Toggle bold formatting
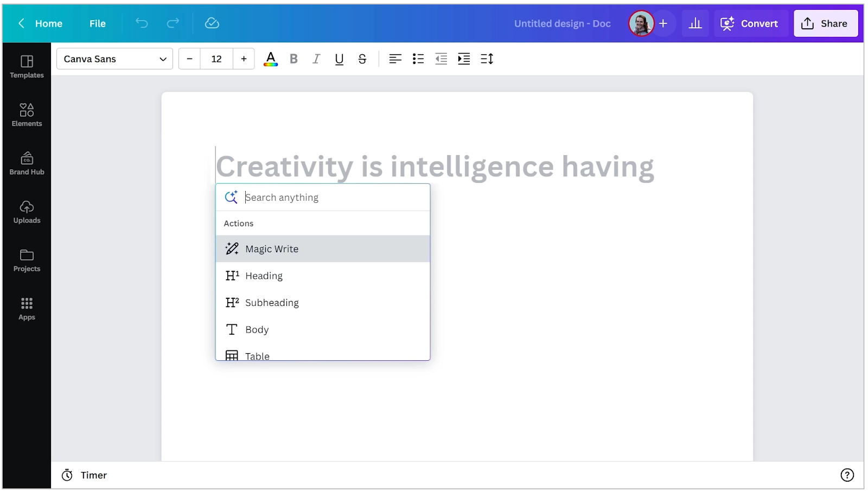This screenshot has width=868, height=492. click(x=293, y=59)
